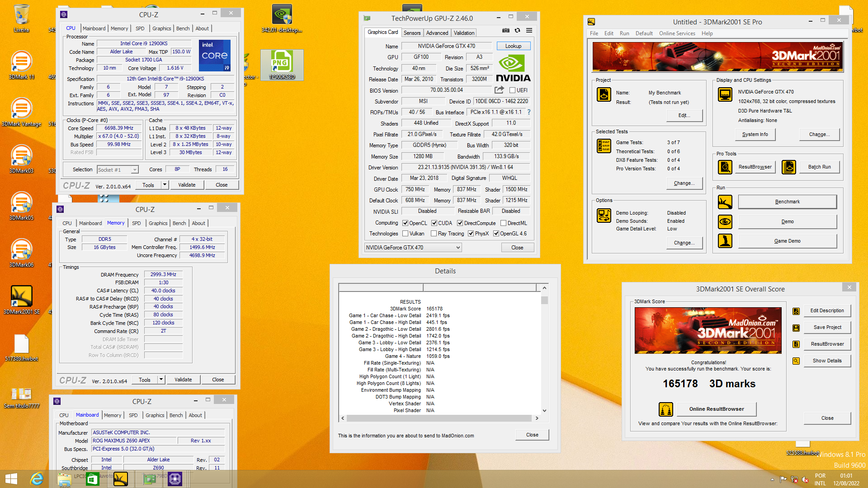
Task: Toggle the CUDA checkbox
Action: coord(434,223)
